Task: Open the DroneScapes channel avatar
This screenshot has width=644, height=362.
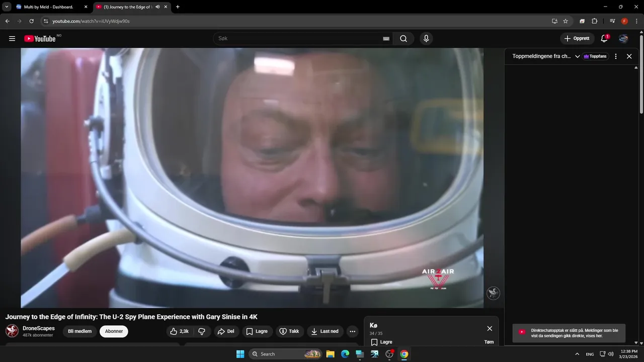Action: 12,331
